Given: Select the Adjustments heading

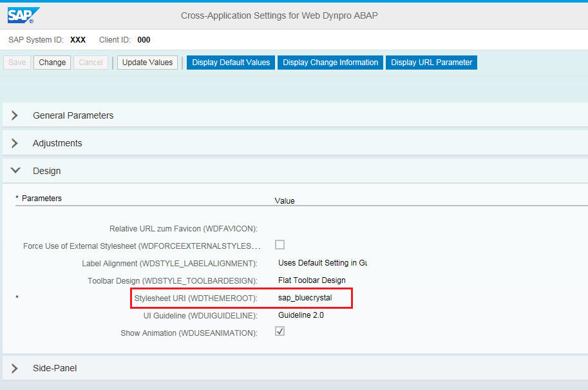Looking at the screenshot, I should pos(57,143).
